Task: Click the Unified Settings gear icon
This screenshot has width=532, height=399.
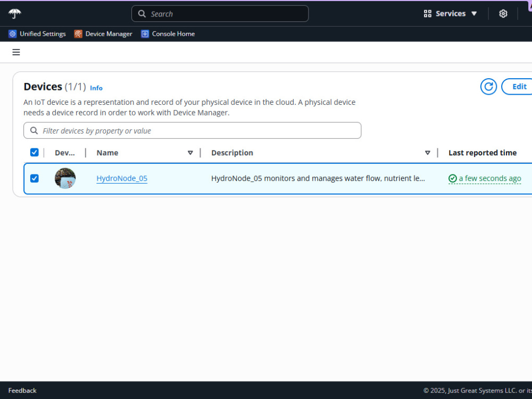Action: [12, 34]
